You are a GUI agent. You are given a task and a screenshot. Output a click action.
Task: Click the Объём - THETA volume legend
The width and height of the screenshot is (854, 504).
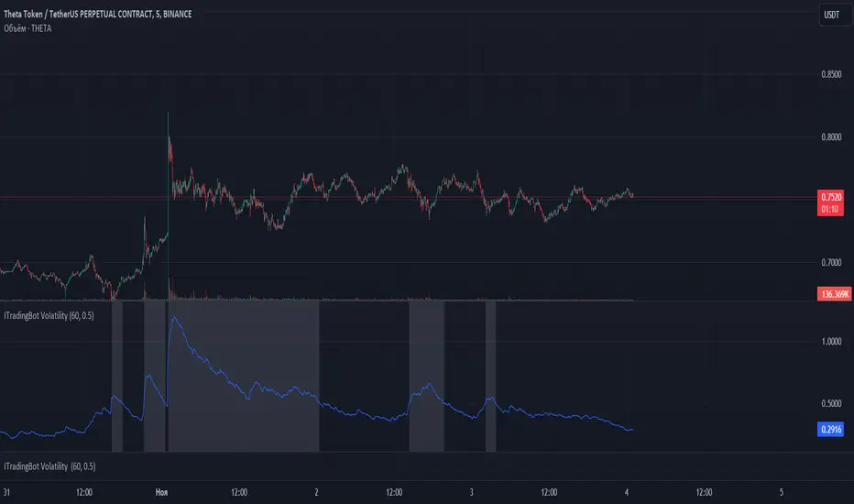click(x=27, y=28)
